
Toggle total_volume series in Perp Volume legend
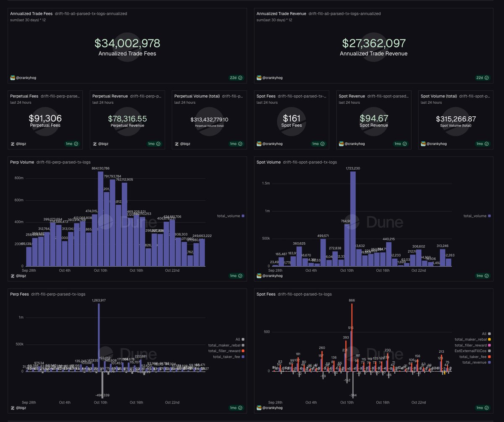[230, 216]
